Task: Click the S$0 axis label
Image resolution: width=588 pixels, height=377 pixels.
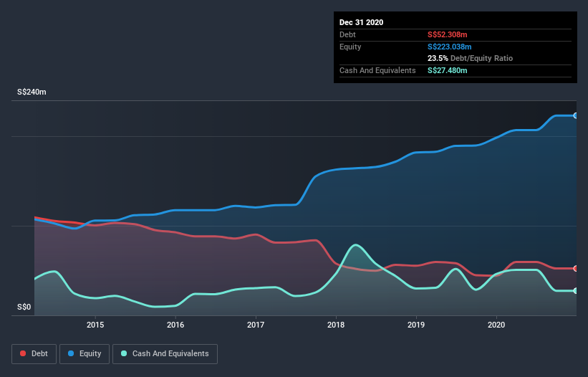Action: click(x=24, y=307)
